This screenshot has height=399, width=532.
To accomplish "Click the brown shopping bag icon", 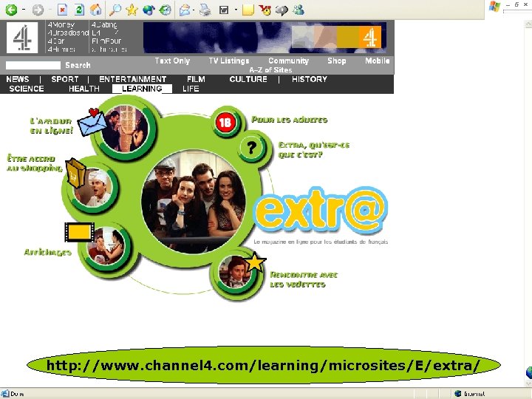I will coord(75,173).
